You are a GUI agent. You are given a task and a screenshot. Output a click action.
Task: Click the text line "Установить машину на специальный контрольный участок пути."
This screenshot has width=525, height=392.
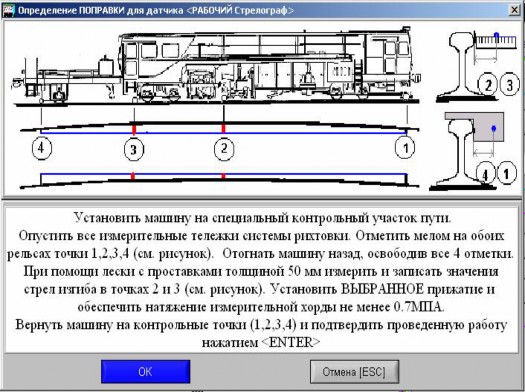262,218
